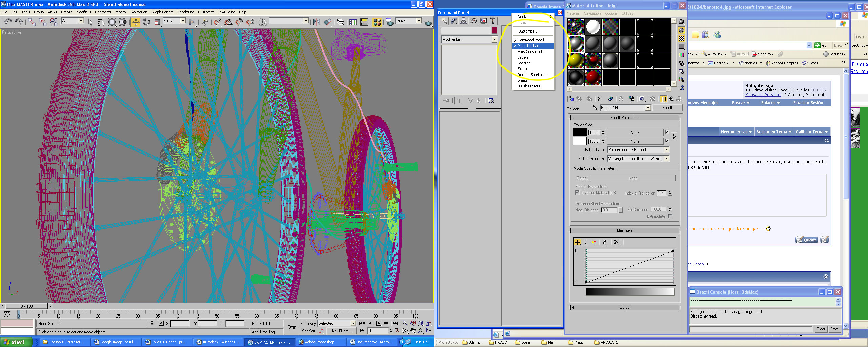Toggle the 3D Snaps magnet
This screenshot has height=347, width=868.
[217, 22]
